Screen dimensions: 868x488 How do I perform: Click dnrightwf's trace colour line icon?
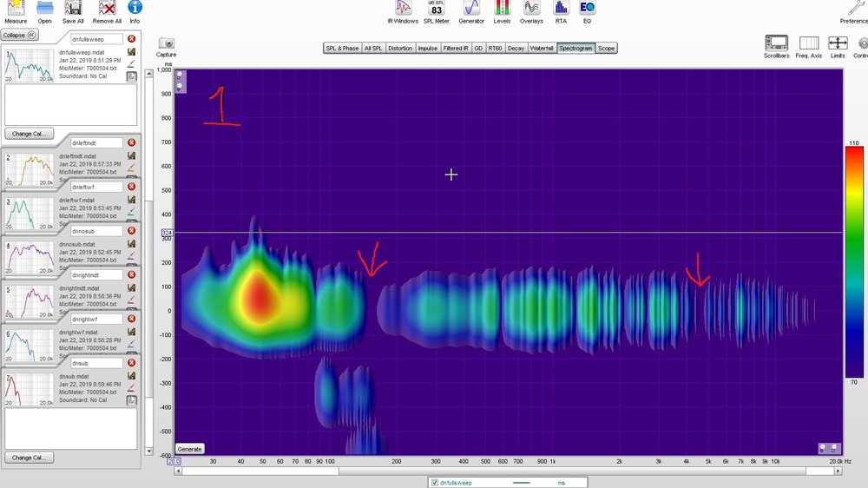[x=131, y=344]
